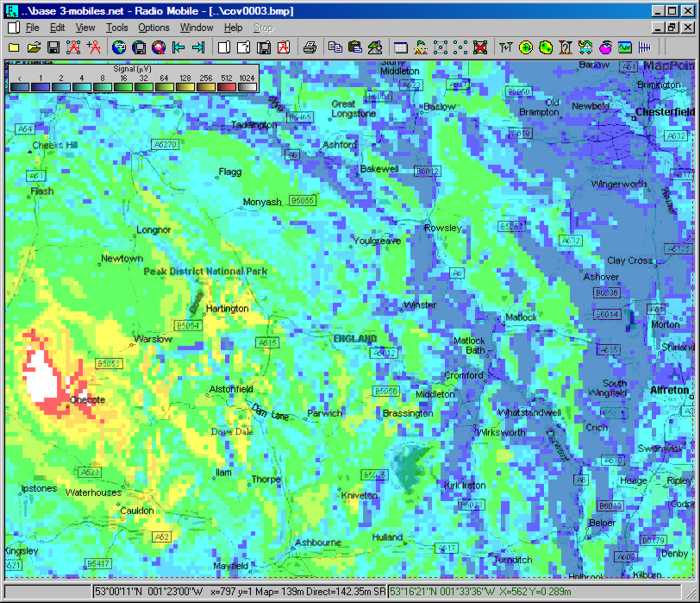This screenshot has width=700, height=603.
Task: Open picture with the page-arrow icon
Action: (243, 47)
